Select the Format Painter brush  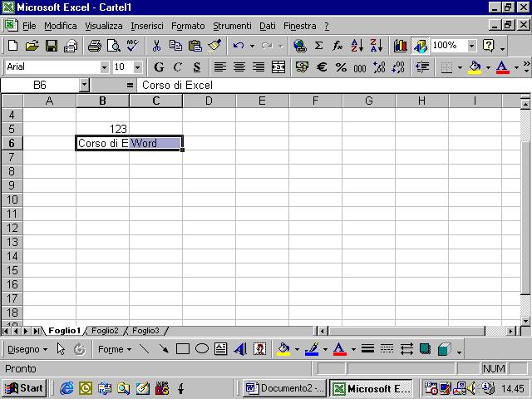coord(214,46)
